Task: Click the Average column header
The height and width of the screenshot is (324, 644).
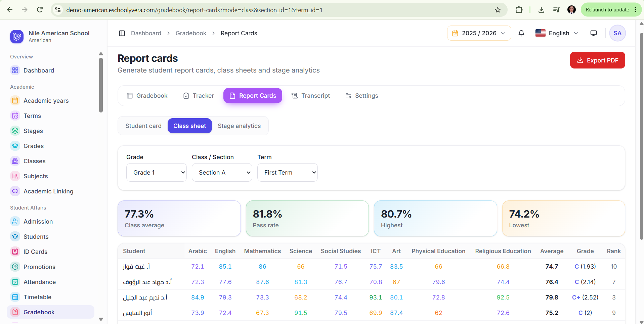Action: (x=552, y=251)
